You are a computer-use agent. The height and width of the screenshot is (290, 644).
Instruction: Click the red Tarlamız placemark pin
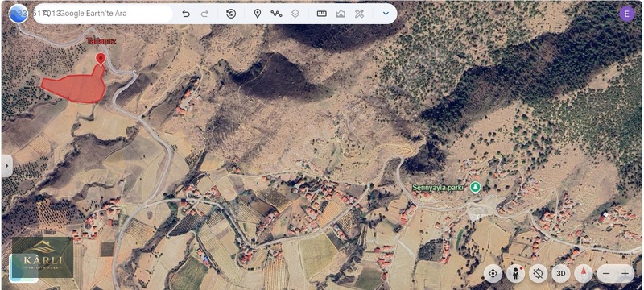tap(100, 59)
